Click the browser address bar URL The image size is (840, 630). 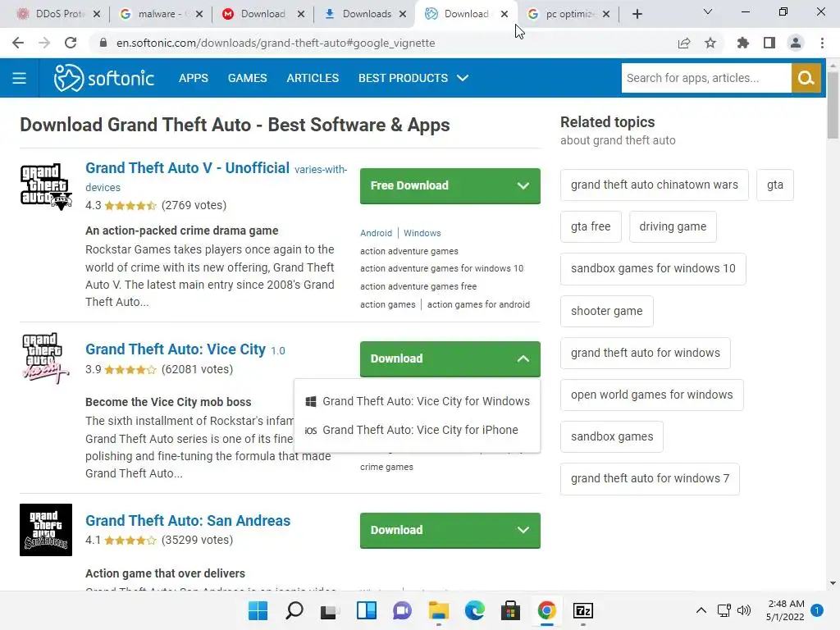[276, 43]
